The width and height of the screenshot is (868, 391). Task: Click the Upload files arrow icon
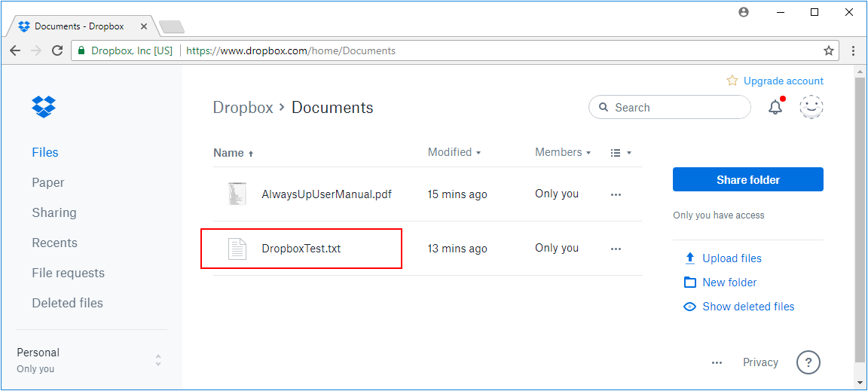coord(689,258)
